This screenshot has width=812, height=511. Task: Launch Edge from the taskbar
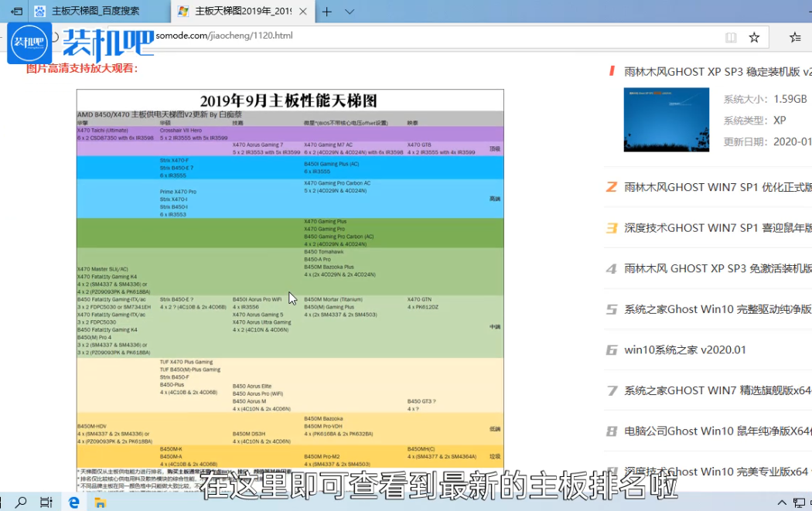coord(74,502)
